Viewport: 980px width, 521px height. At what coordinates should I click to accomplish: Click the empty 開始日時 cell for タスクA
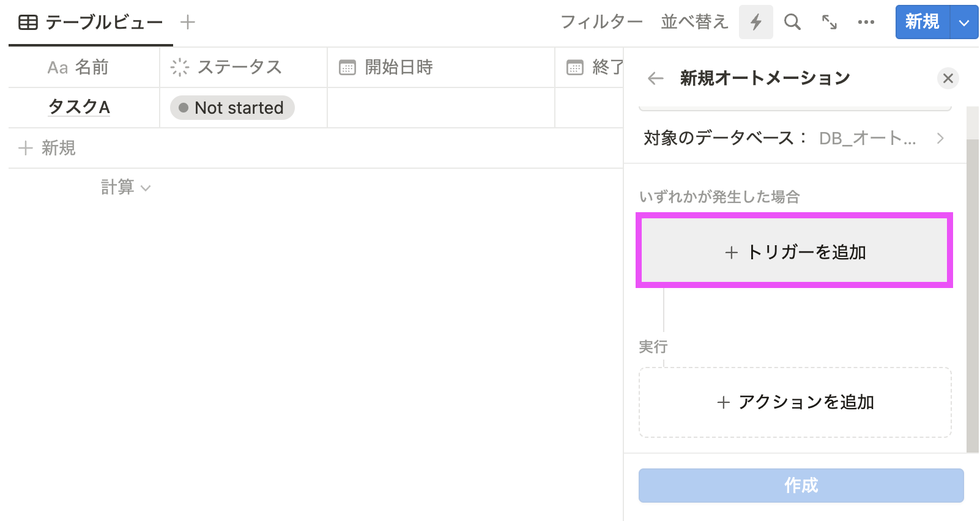441,108
